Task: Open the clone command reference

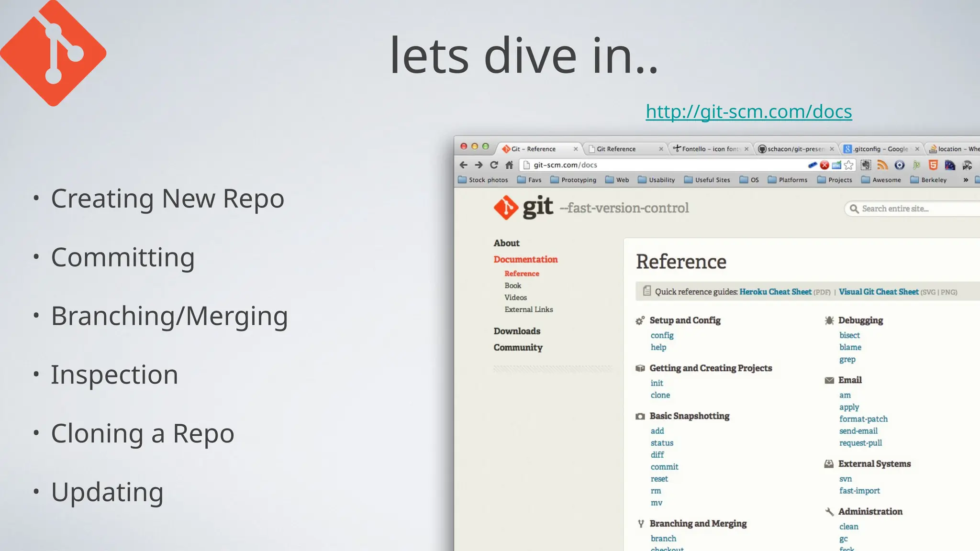Action: click(660, 395)
